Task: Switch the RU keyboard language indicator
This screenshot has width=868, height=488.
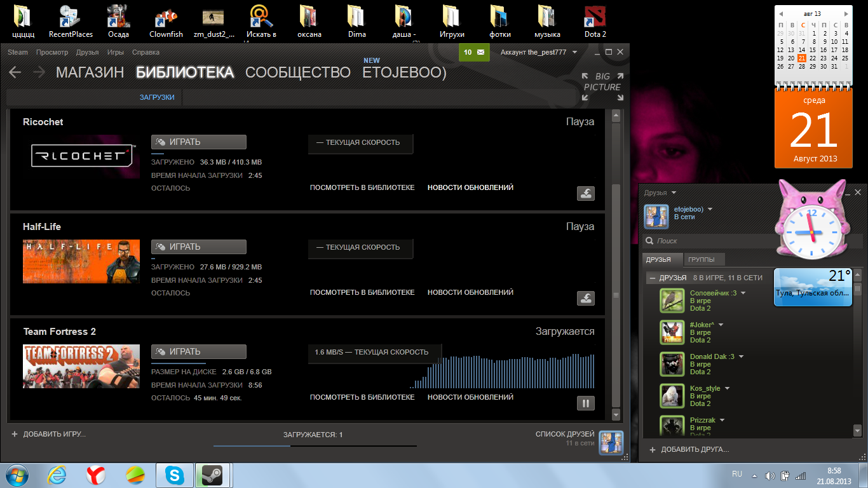Action: point(737,474)
